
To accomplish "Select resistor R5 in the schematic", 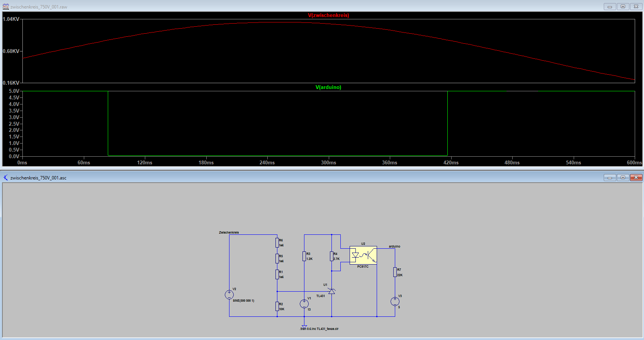I will click(277, 258).
